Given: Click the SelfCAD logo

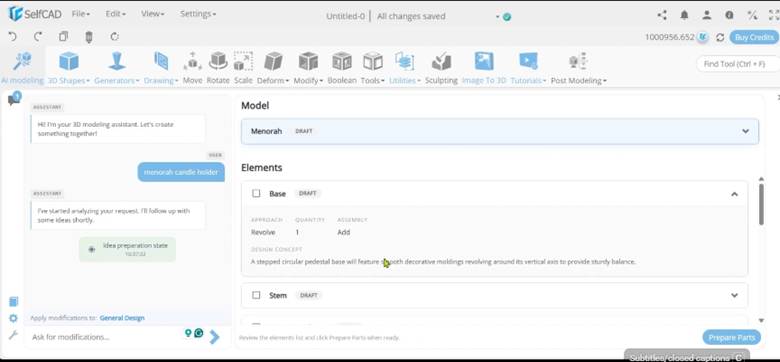Looking at the screenshot, I should point(35,14).
